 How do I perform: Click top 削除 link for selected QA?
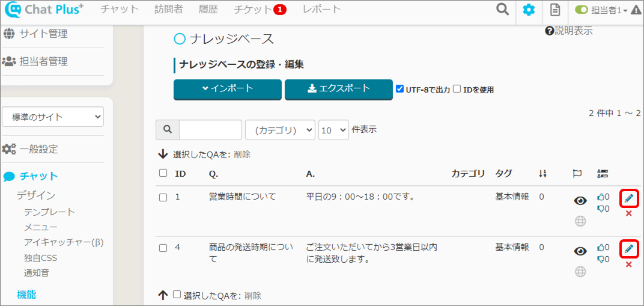pos(242,155)
